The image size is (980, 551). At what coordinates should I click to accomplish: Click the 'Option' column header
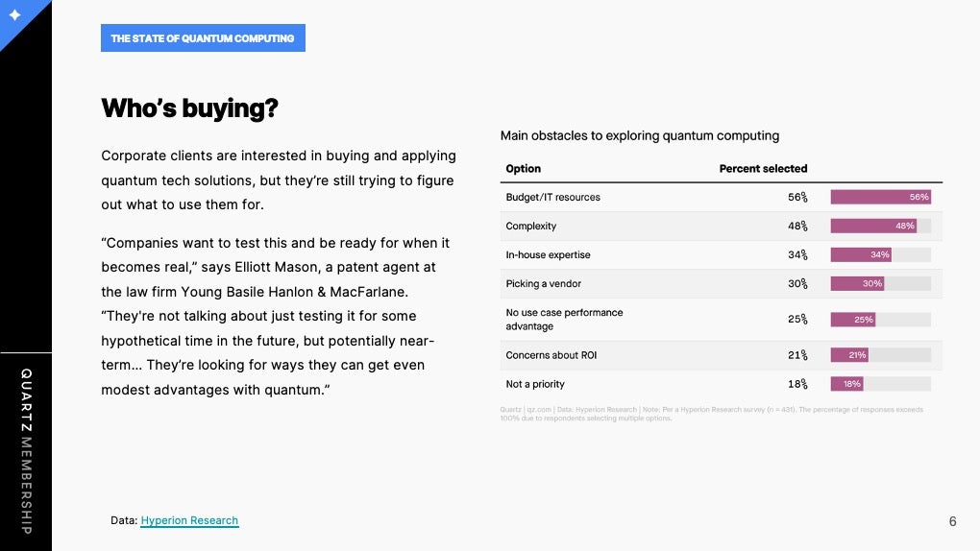pyautogui.click(x=523, y=169)
